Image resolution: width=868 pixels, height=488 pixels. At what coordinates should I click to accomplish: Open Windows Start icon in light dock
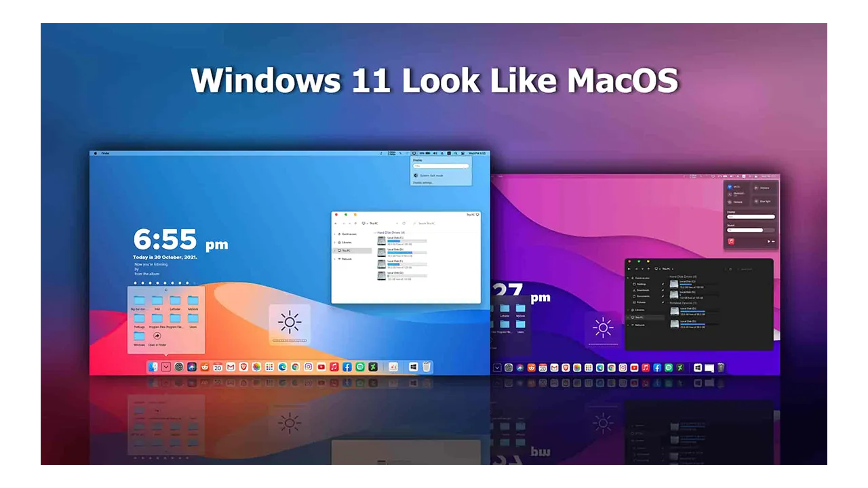point(413,367)
